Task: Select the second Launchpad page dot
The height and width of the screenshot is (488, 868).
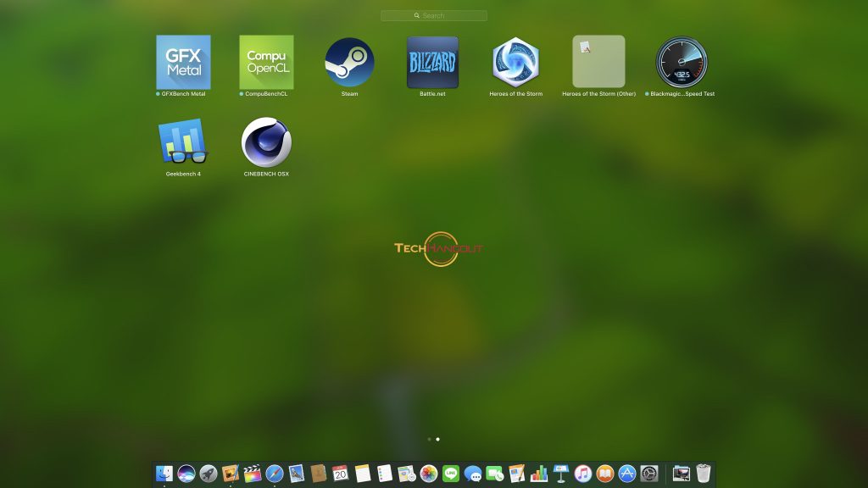Action: pos(438,440)
